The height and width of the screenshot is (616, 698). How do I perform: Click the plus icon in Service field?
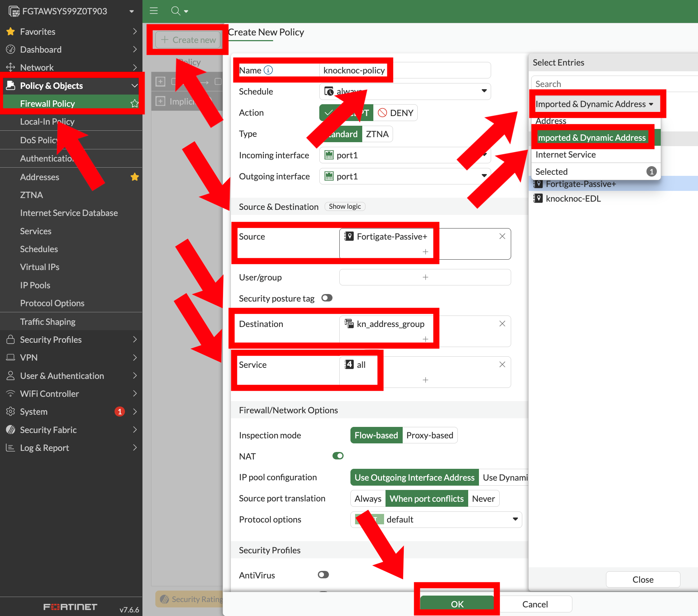(x=425, y=380)
